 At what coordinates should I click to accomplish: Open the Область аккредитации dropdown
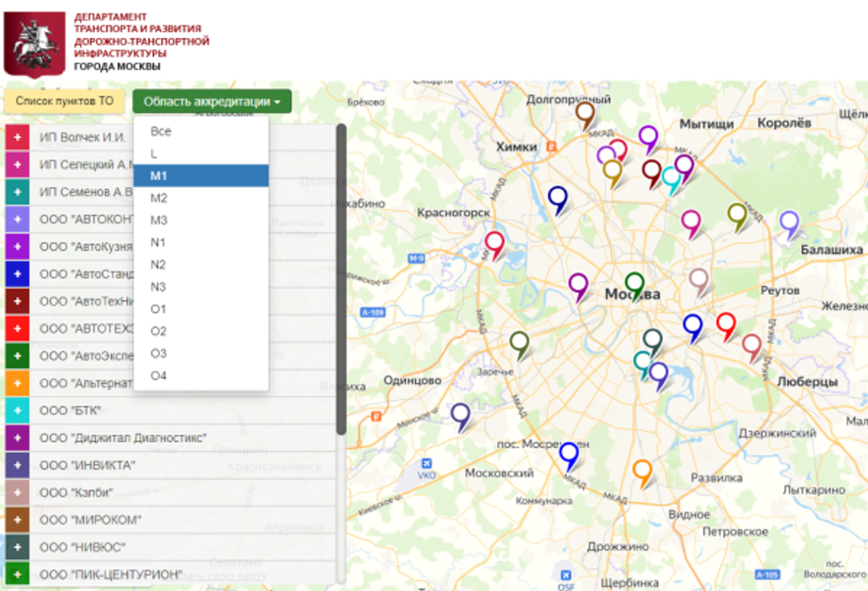coord(212,101)
